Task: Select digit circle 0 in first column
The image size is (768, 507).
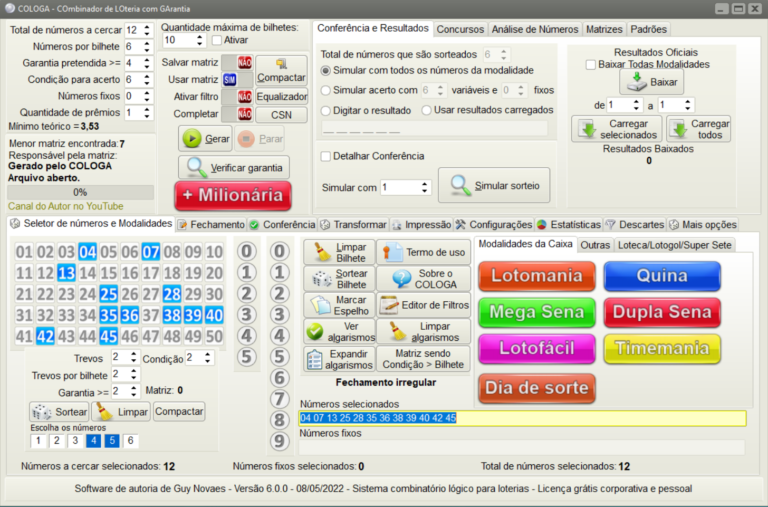Action: (x=246, y=251)
